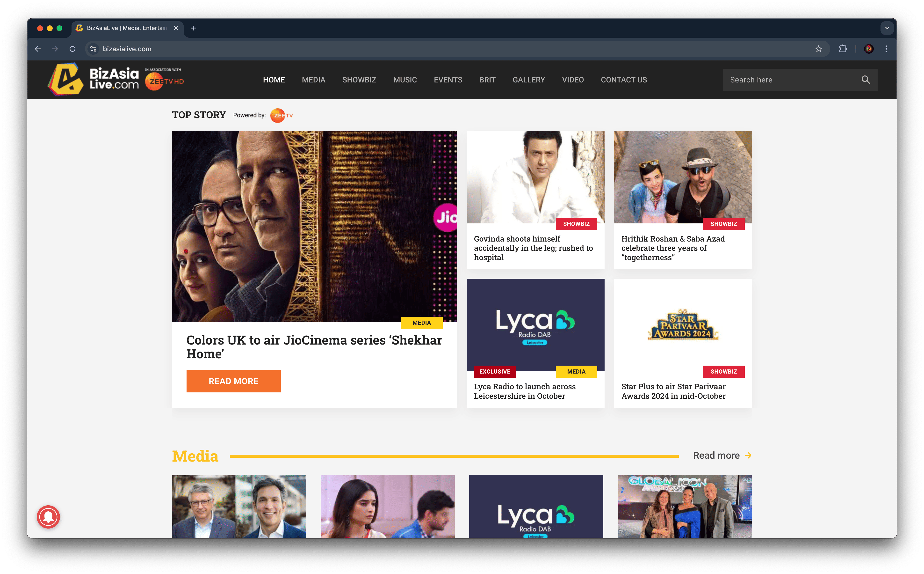Viewport: 924px width, 574px height.
Task: Click the Star Parivaar Awards 2024 thumbnail
Action: click(682, 324)
